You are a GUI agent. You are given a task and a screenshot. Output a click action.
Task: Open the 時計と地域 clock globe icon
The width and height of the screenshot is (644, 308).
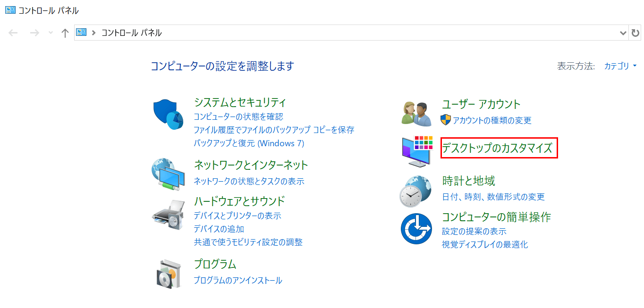pyautogui.click(x=415, y=191)
